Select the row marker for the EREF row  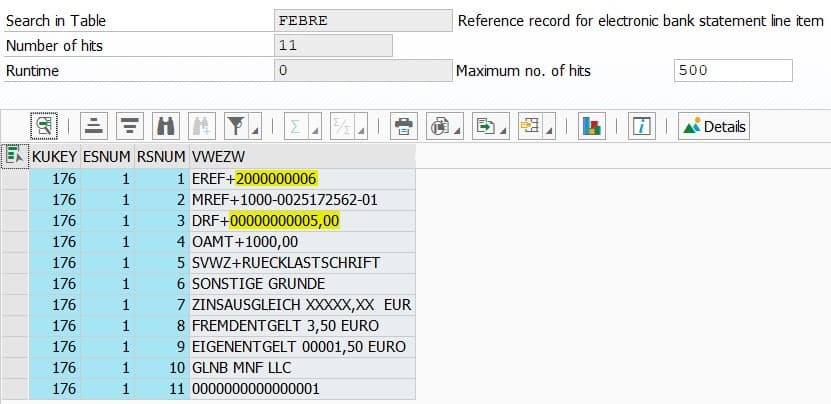pyautogui.click(x=15, y=179)
